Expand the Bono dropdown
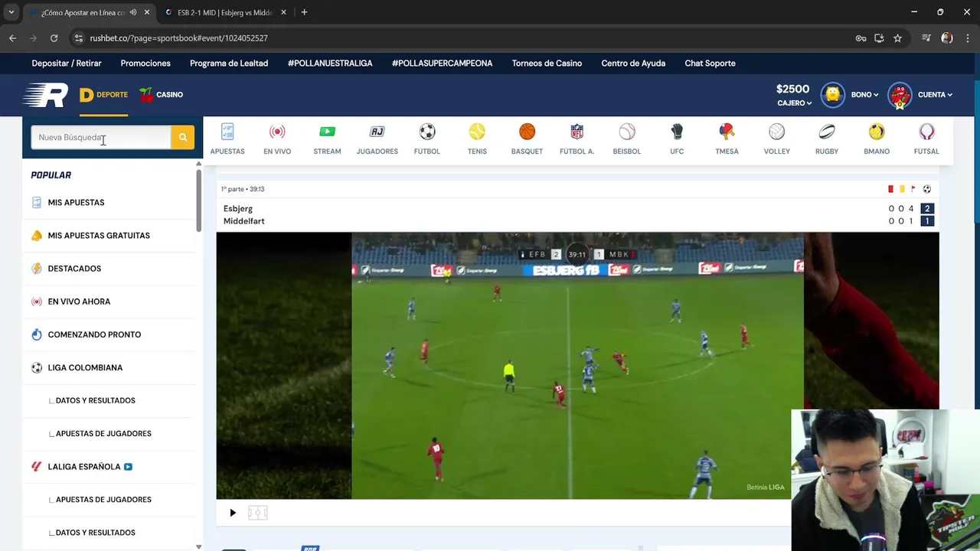The width and height of the screenshot is (980, 551). click(865, 95)
